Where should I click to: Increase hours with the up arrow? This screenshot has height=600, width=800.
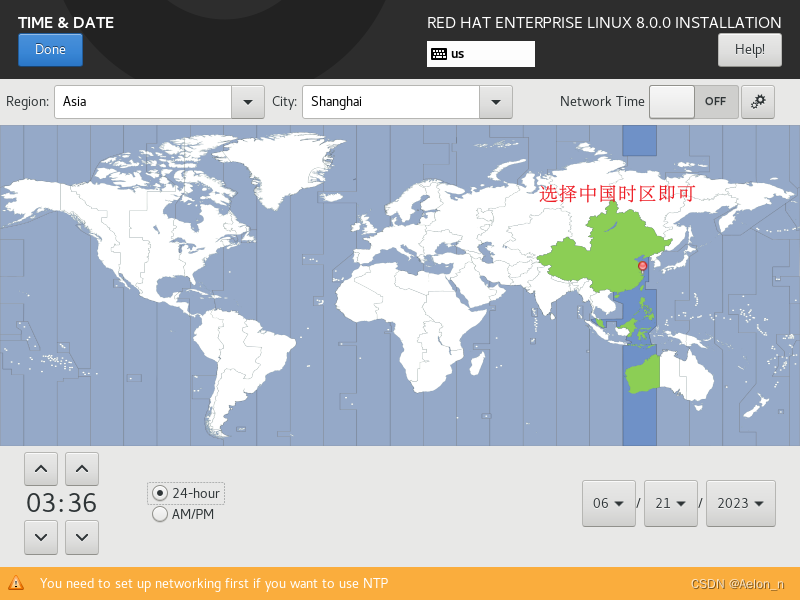41,469
